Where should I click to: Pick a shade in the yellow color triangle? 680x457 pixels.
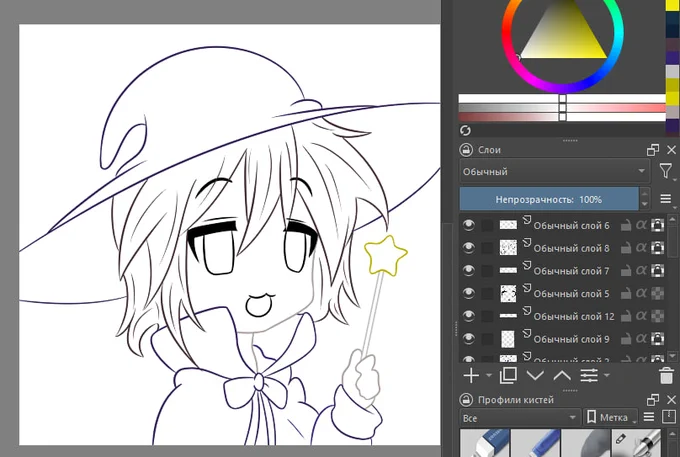coord(566,37)
